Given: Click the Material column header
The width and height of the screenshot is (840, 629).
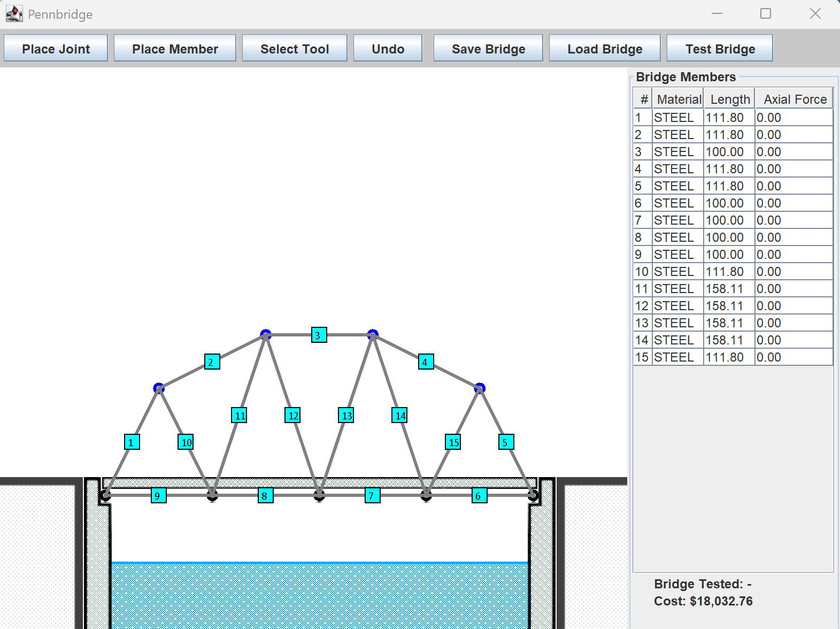Looking at the screenshot, I should [678, 99].
